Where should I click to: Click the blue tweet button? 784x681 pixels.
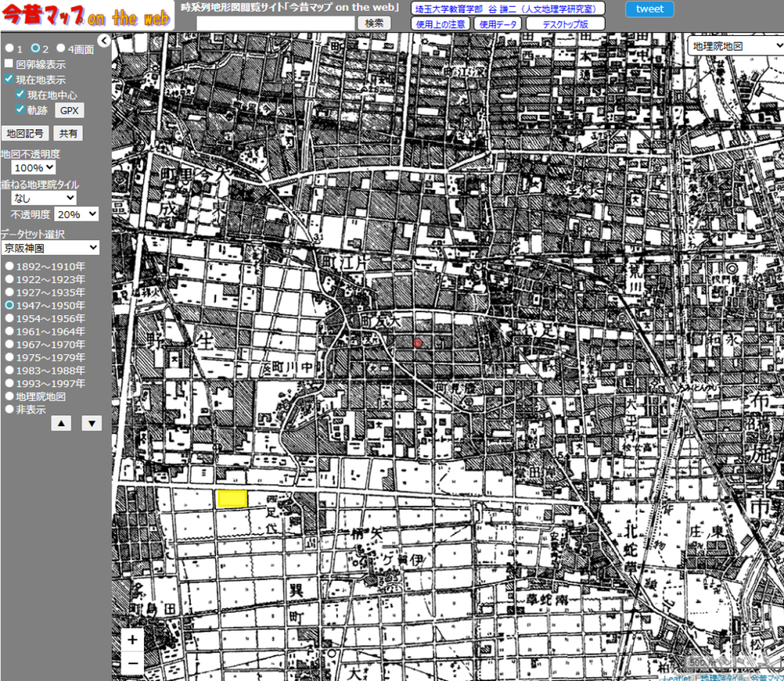click(x=649, y=9)
